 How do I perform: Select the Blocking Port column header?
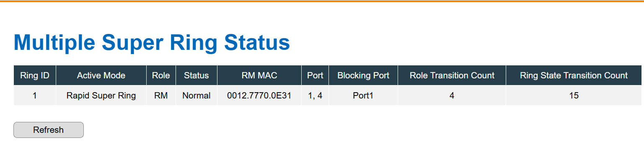[x=363, y=75]
